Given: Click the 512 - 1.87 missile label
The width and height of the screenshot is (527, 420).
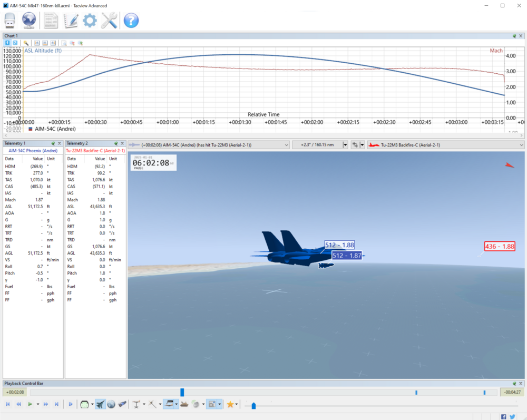Looking at the screenshot, I should pyautogui.click(x=347, y=256).
